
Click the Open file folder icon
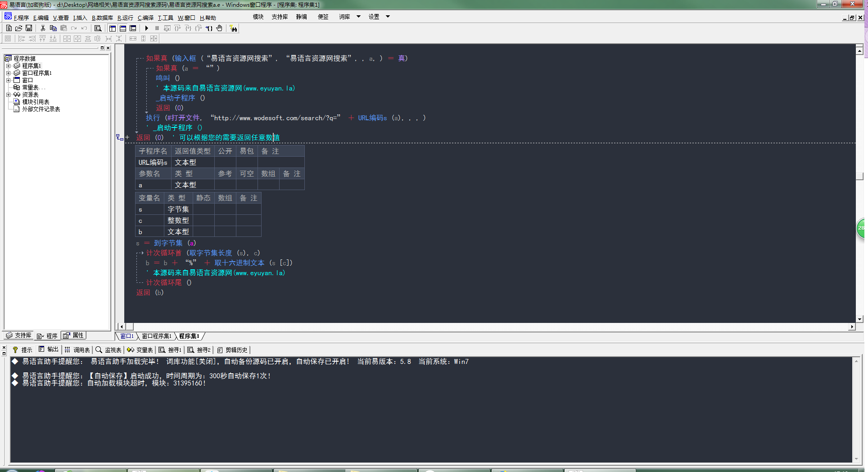pos(18,28)
